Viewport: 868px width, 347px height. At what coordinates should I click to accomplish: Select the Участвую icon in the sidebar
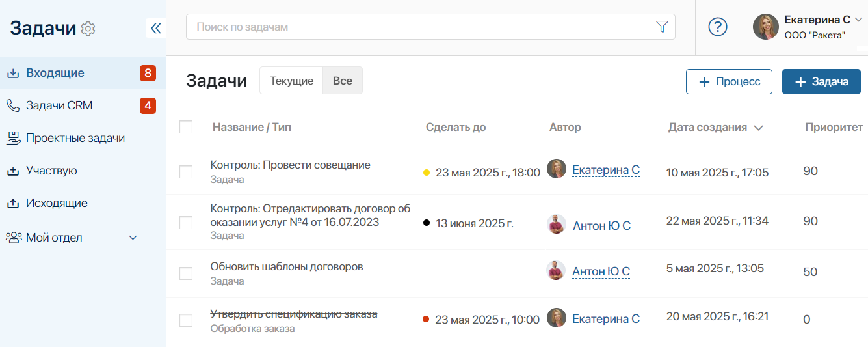pos(13,171)
